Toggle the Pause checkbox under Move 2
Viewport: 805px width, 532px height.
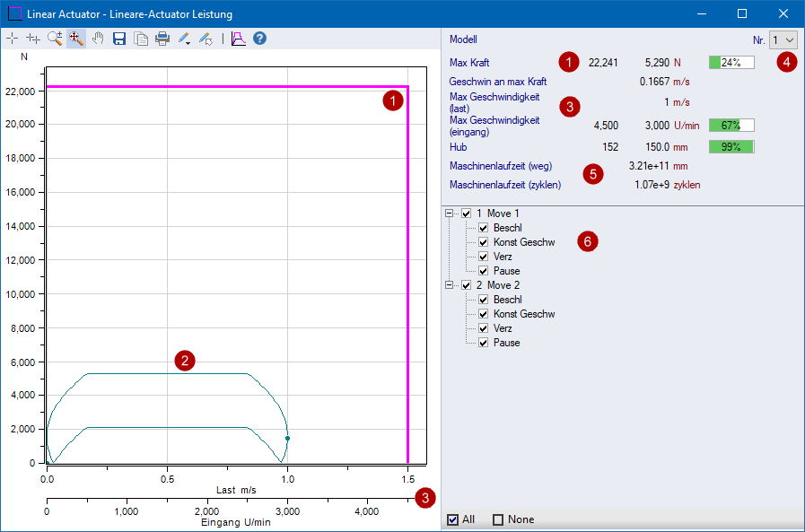point(484,343)
